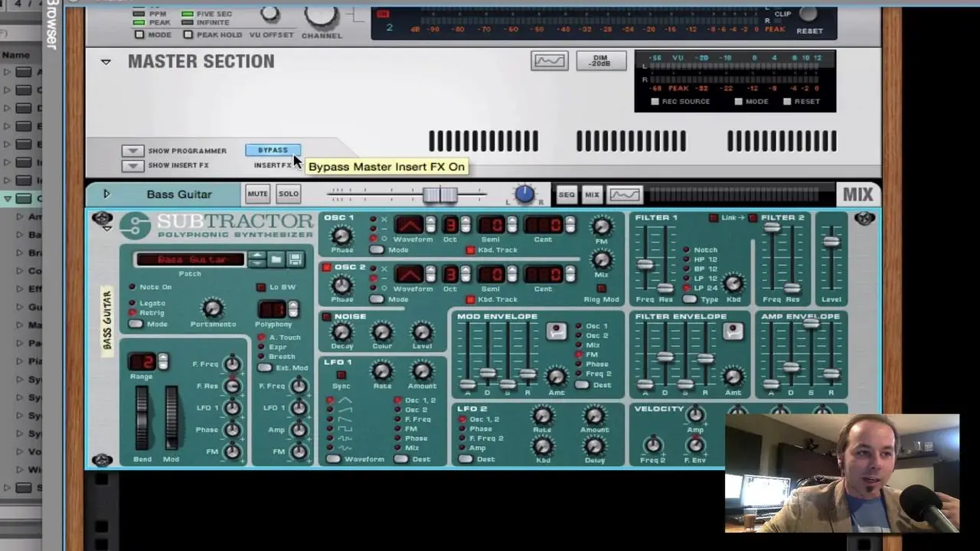The image size is (980, 551).
Task: Click the Bass Guitar patch name display
Action: (x=190, y=259)
